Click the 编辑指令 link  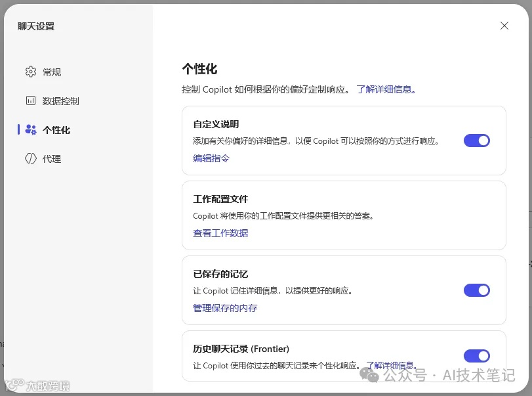[211, 158]
